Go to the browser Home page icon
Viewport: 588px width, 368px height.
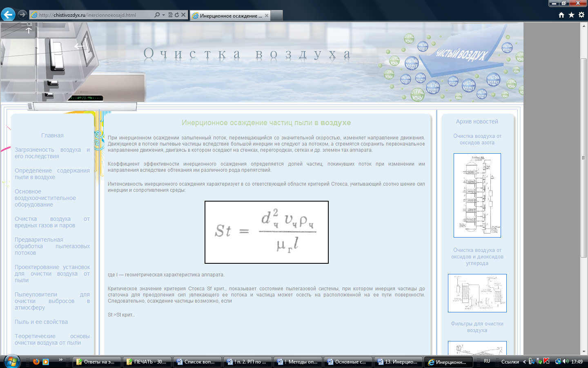(x=561, y=15)
